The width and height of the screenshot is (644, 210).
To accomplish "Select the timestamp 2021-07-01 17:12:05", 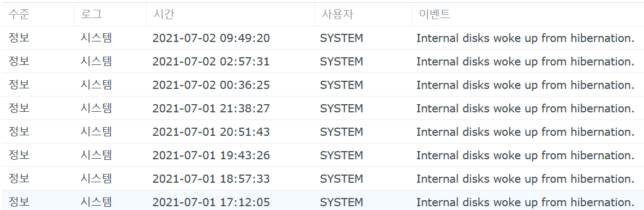I will pyautogui.click(x=211, y=202).
